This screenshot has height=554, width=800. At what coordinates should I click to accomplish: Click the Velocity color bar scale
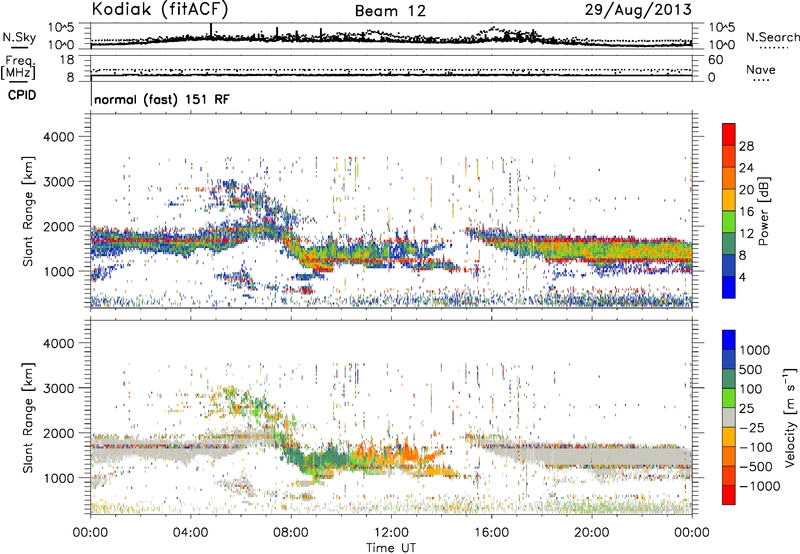pos(729,417)
